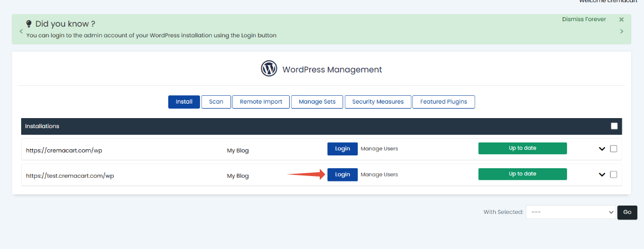Open the Security Measures tab
The height and width of the screenshot is (249, 644).
click(378, 102)
